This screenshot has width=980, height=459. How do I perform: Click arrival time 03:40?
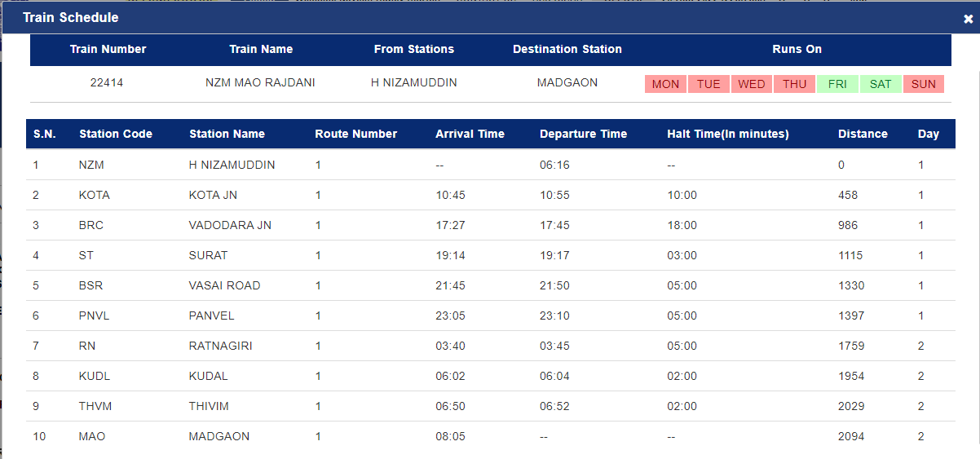[450, 346]
